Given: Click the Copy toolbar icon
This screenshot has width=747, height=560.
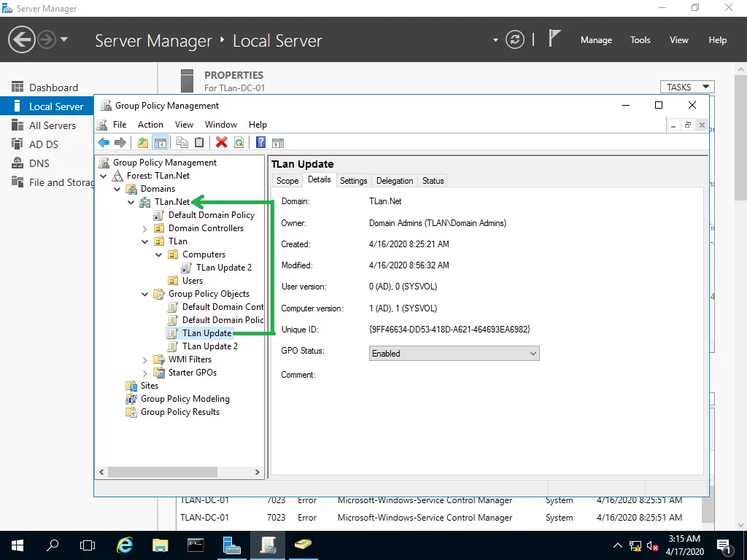Looking at the screenshot, I should tap(182, 142).
